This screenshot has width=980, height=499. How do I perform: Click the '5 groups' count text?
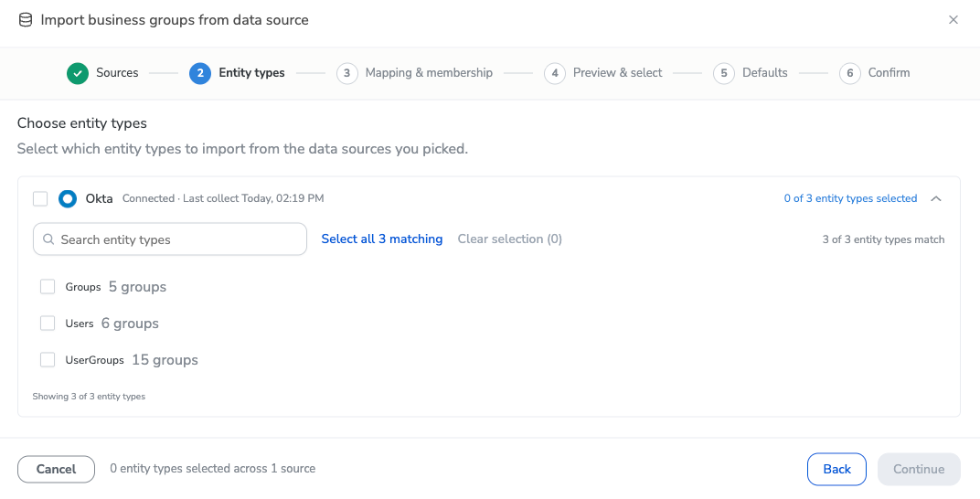point(137,287)
